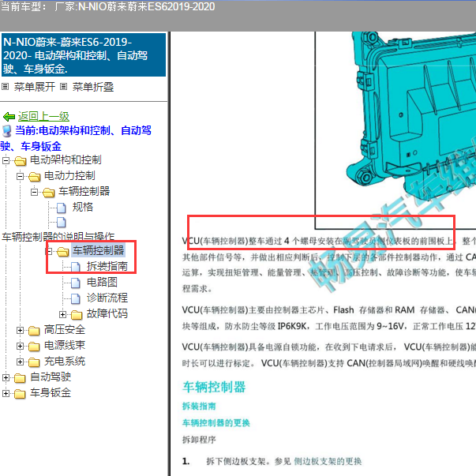
Task: Expand the 电源线束 folder
Action: (20, 346)
